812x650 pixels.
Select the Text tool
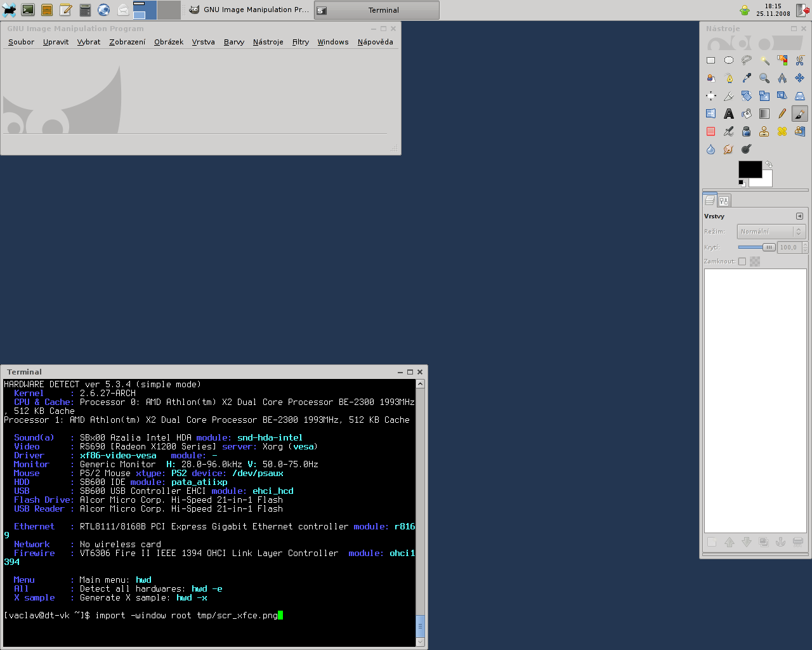729,114
